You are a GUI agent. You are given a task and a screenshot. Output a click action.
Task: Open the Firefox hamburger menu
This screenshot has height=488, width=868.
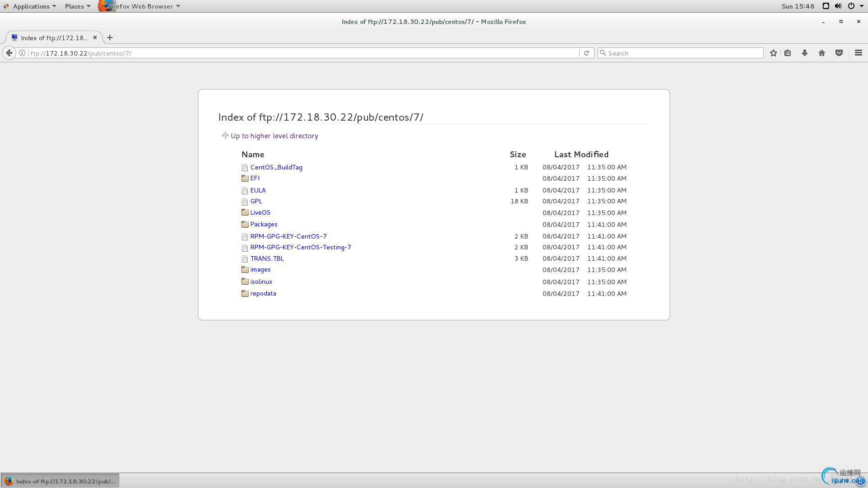click(x=859, y=53)
